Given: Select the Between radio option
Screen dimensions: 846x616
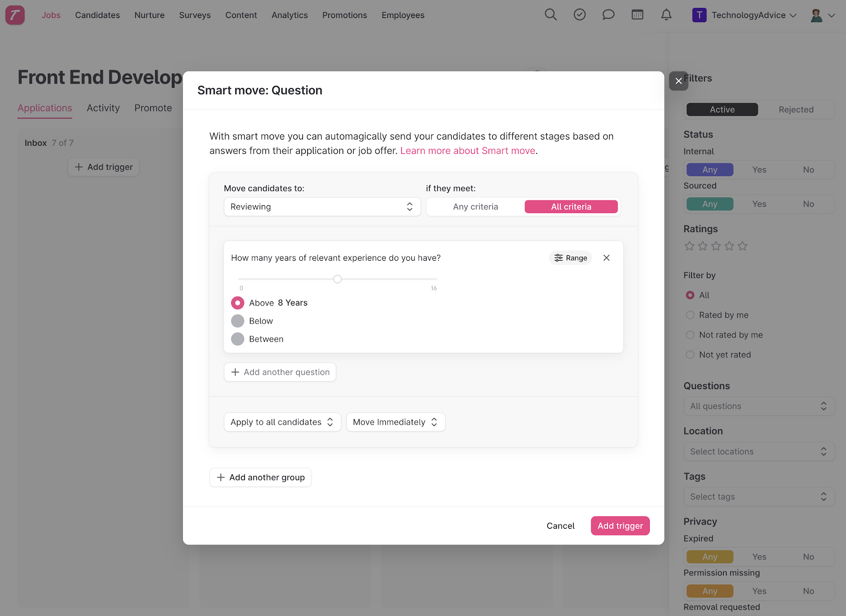Looking at the screenshot, I should click(x=237, y=339).
